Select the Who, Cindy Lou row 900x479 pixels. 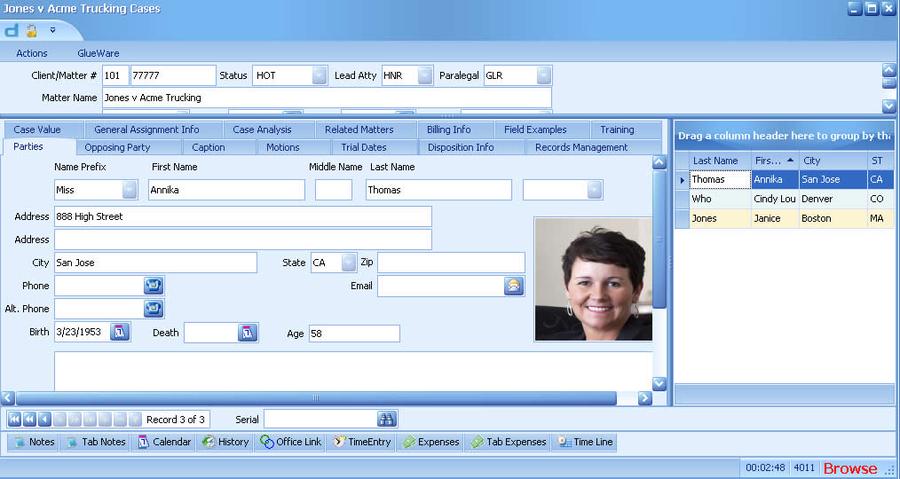tap(785, 199)
